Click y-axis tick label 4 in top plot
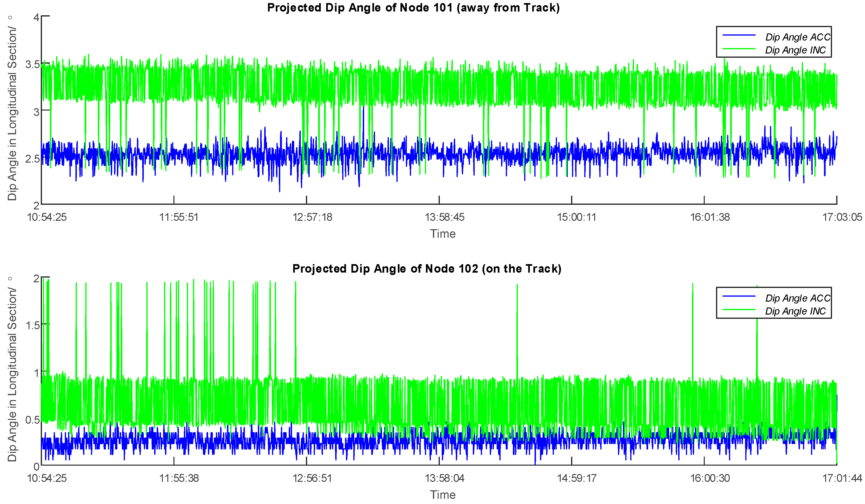The height and width of the screenshot is (504, 865). 36,18
